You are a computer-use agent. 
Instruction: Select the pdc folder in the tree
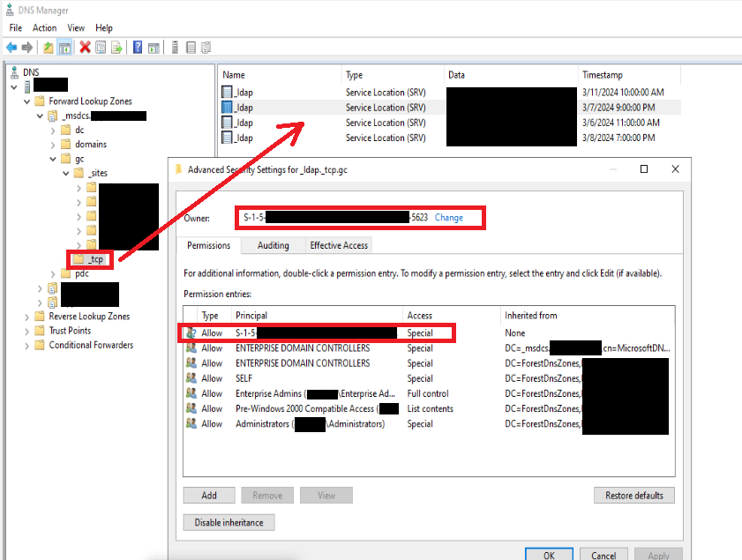[82, 273]
